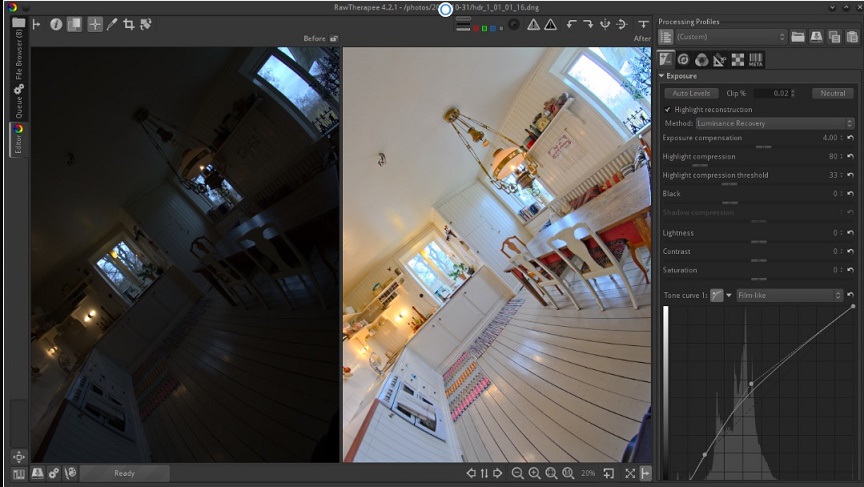
Task: Pick the white balance picker tool
Action: pos(112,24)
